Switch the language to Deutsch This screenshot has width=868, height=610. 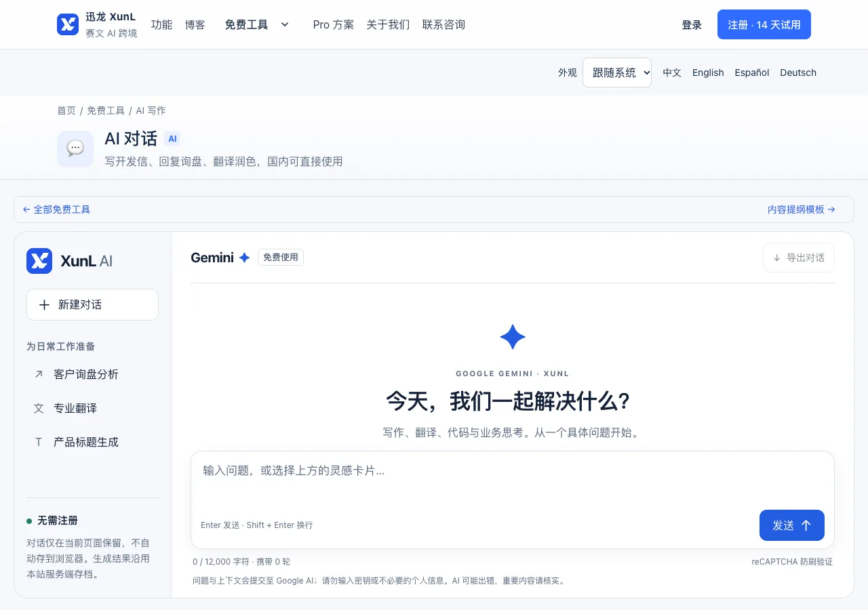click(798, 73)
